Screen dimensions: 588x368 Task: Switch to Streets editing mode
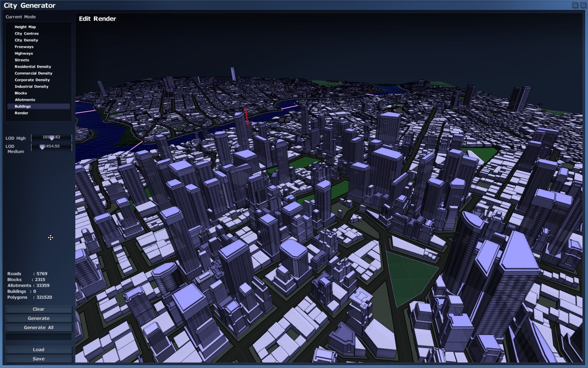tap(22, 60)
